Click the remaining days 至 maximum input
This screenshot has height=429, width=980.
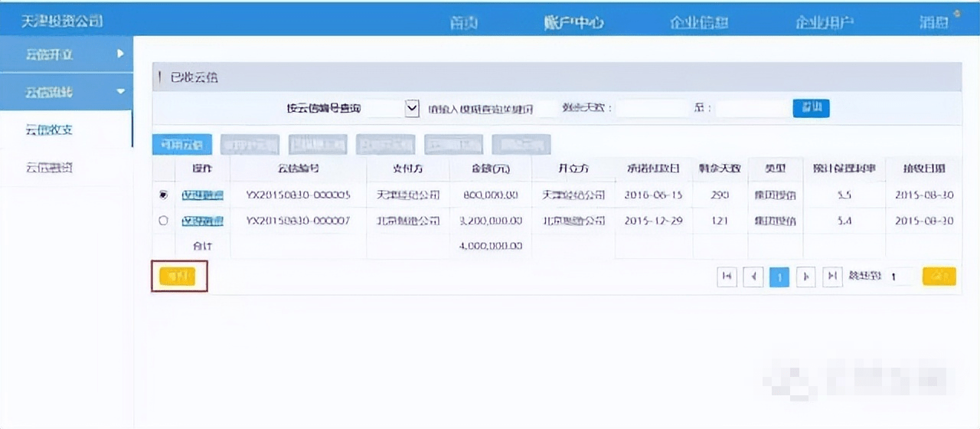(x=751, y=108)
